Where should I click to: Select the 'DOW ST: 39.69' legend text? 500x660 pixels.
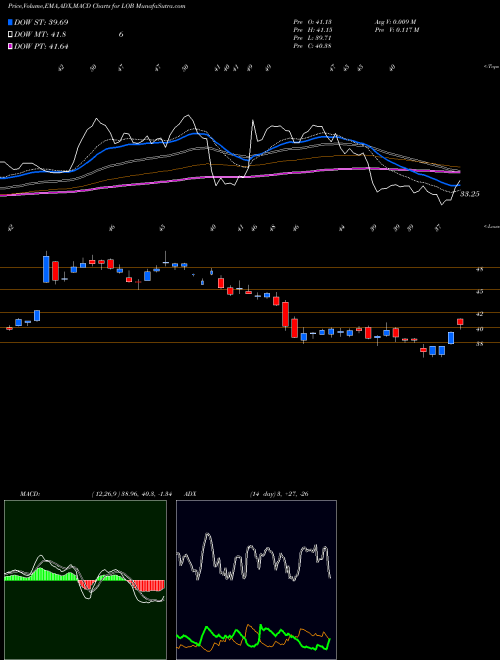[x=41, y=23]
